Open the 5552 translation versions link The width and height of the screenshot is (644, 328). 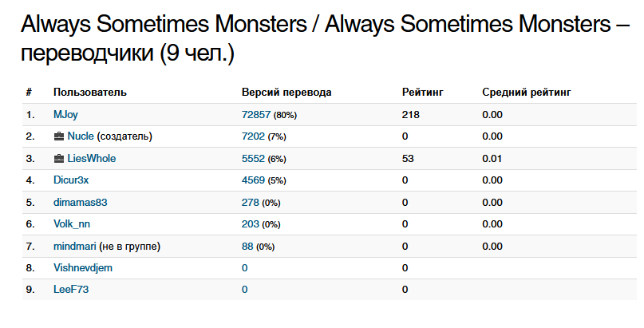[253, 159]
